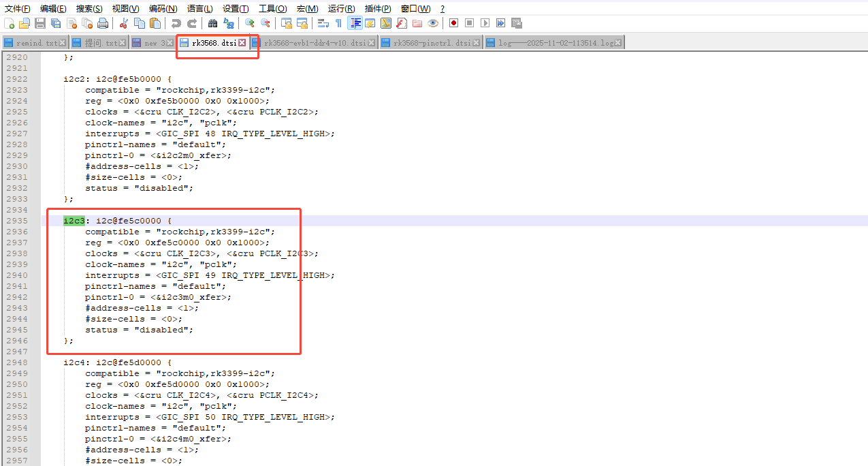Click the Open file folder icon
868x466 pixels.
(x=24, y=23)
